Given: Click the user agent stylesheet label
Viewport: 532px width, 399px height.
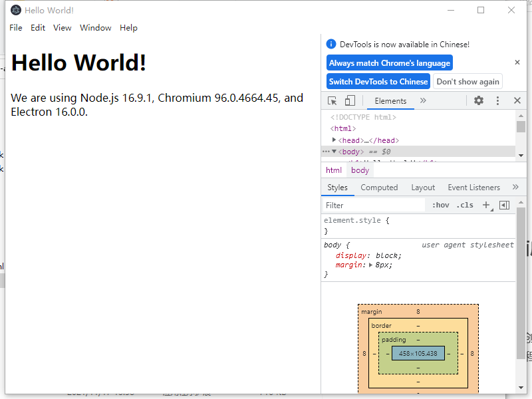Looking at the screenshot, I should pos(467,245).
